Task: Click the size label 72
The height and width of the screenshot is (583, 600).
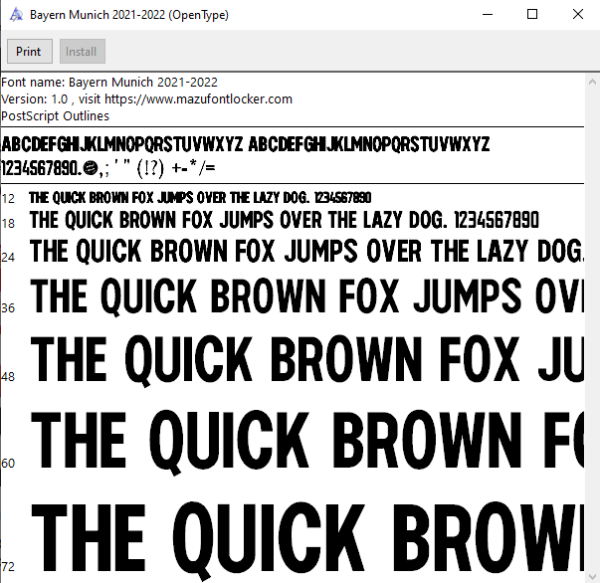Action: click(x=8, y=567)
